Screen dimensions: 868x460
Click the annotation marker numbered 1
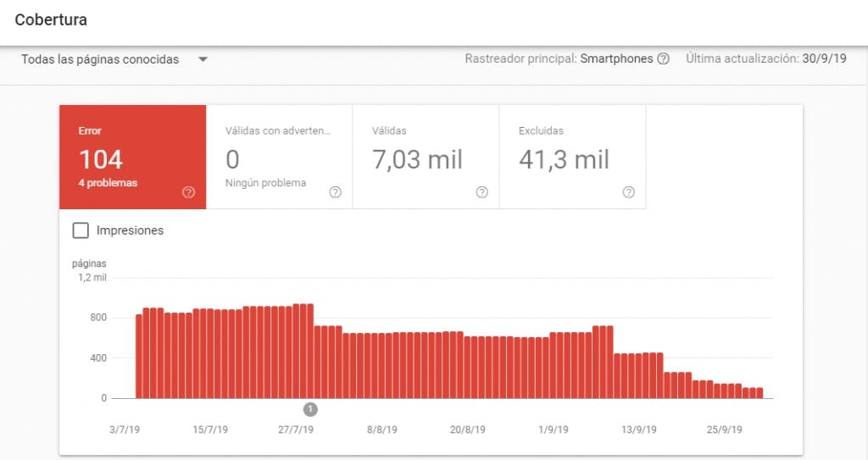coord(310,409)
